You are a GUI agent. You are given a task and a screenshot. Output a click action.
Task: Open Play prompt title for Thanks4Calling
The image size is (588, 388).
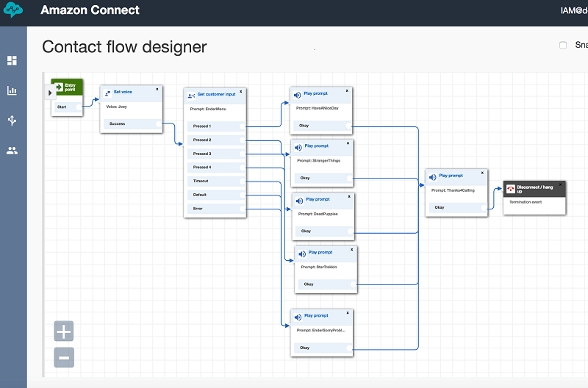451,176
